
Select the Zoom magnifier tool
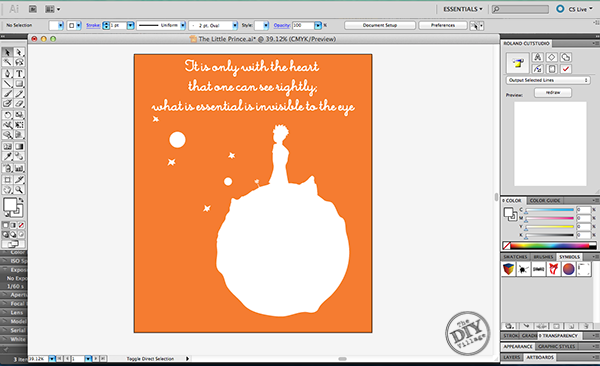tap(19, 190)
